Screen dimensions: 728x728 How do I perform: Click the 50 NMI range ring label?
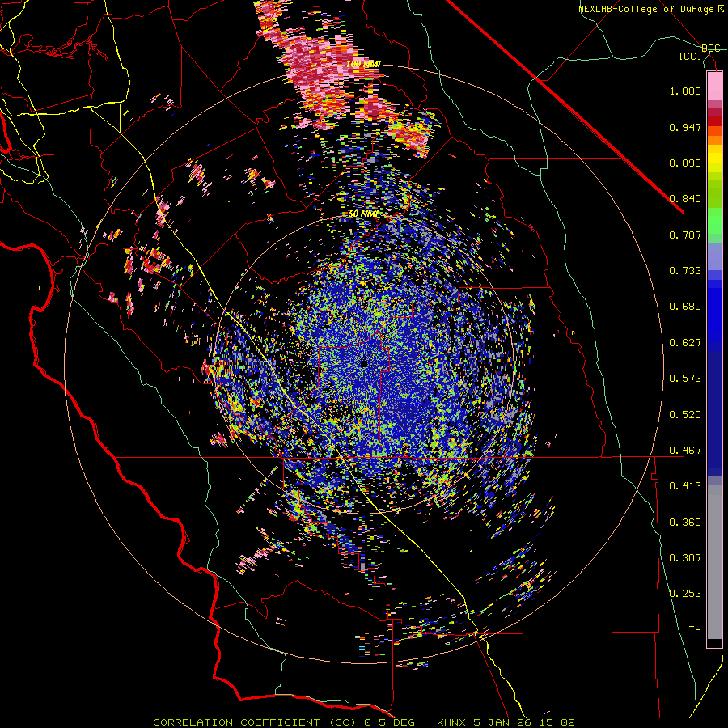pos(363,214)
